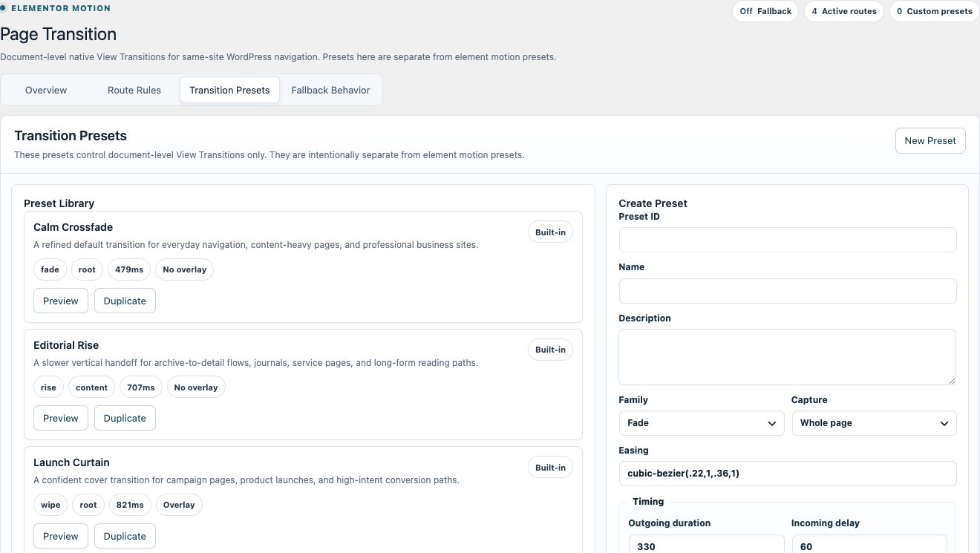Click the Launch Curtain preset title
This screenshot has width=980, height=553.
(x=71, y=462)
